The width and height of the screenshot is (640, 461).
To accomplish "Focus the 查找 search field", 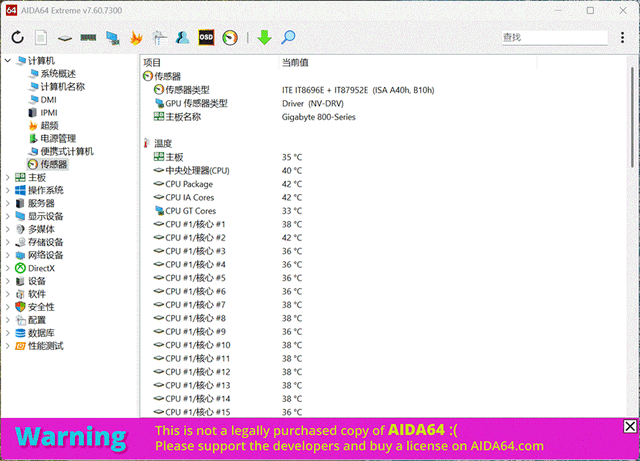I will (555, 38).
